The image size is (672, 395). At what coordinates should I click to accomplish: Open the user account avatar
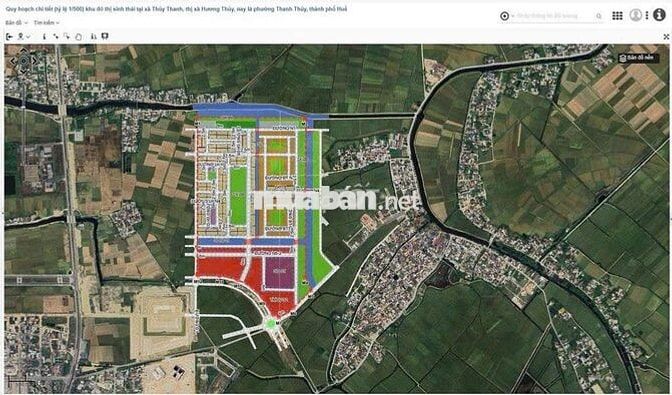[636, 15]
